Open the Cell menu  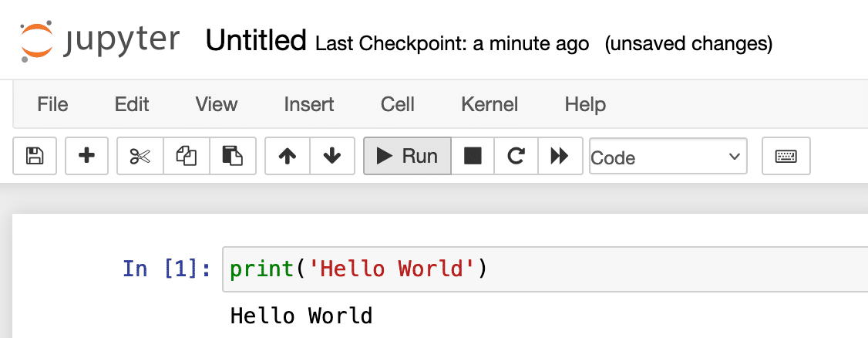(398, 104)
